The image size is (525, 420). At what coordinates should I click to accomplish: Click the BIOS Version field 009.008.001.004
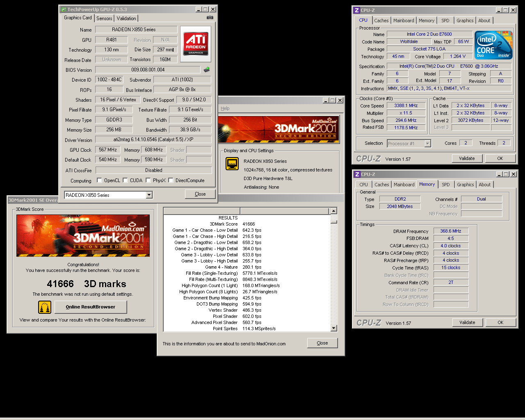148,70
